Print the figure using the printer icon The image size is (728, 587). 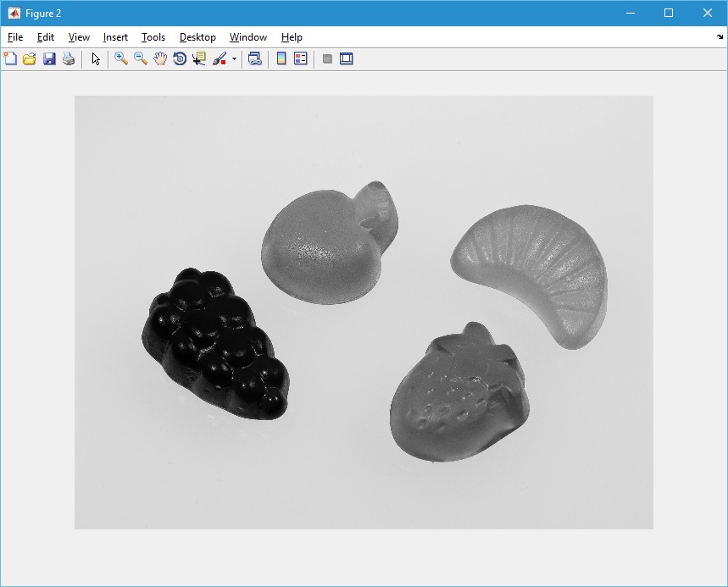coord(69,59)
